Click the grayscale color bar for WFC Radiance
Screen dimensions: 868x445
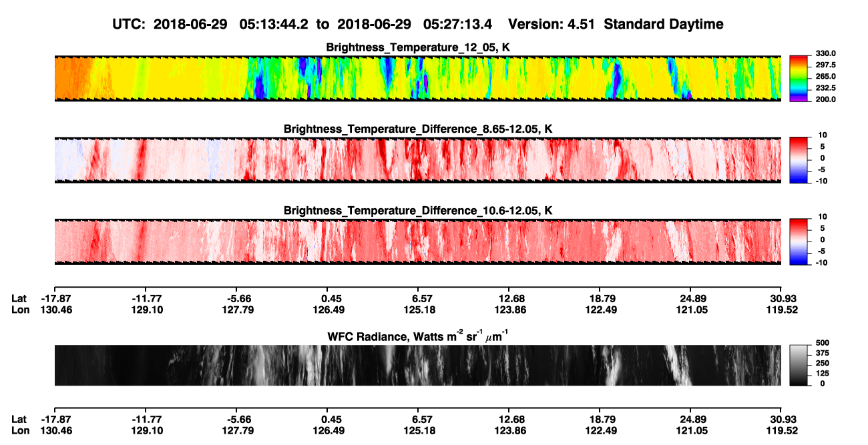[799, 366]
